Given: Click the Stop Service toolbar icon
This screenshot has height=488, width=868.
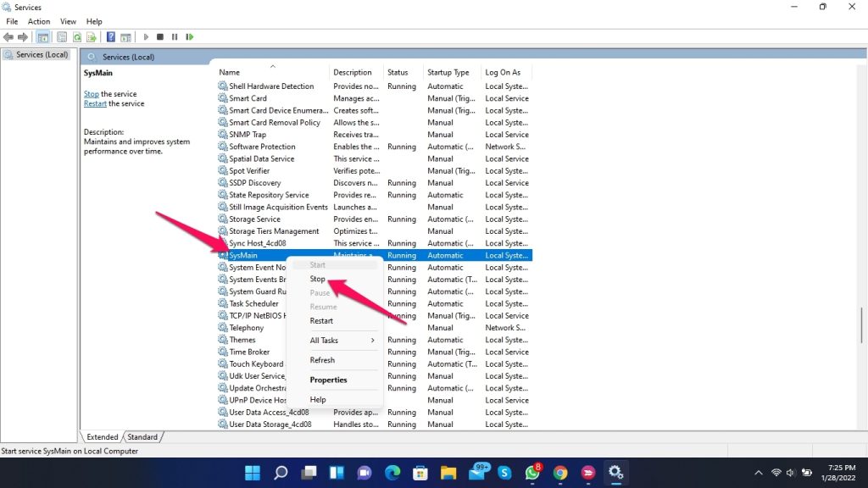Looking at the screenshot, I should pyautogui.click(x=160, y=37).
